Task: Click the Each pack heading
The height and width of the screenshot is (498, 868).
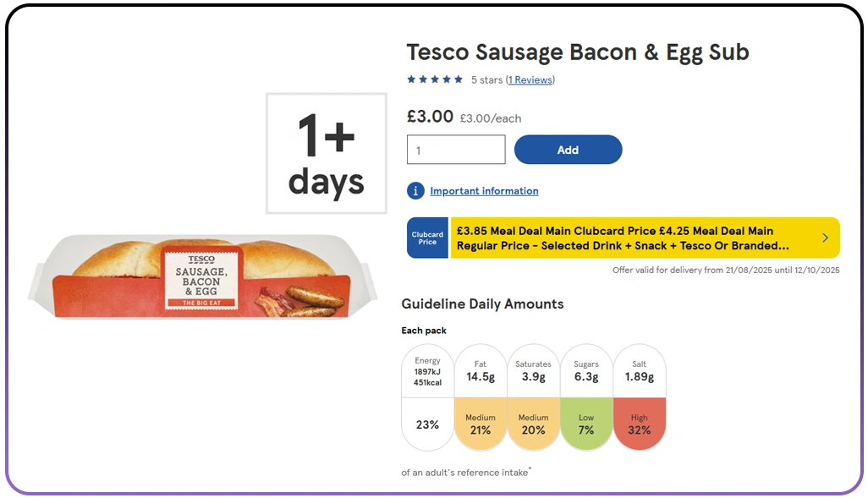Action: tap(424, 331)
